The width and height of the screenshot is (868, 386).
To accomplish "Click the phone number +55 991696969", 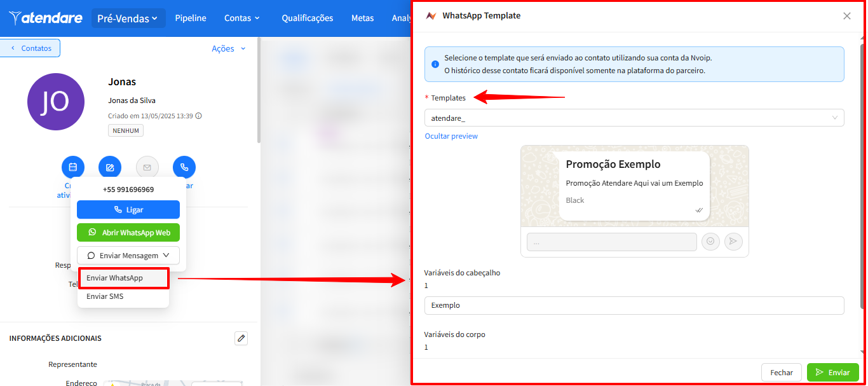I will [128, 190].
